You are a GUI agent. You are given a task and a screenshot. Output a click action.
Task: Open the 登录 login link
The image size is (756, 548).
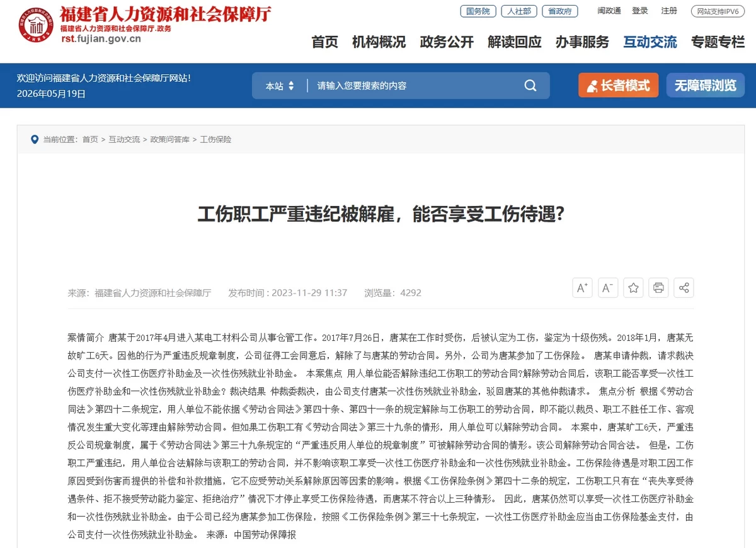(x=640, y=11)
